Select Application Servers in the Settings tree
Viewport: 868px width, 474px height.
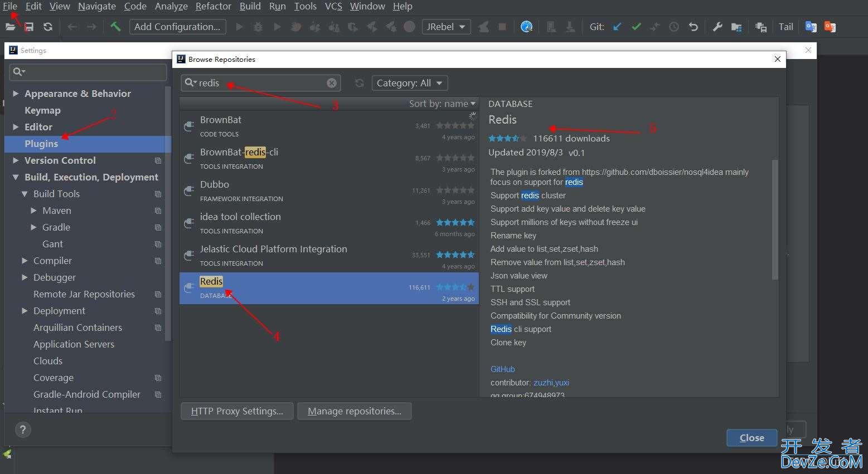74,344
